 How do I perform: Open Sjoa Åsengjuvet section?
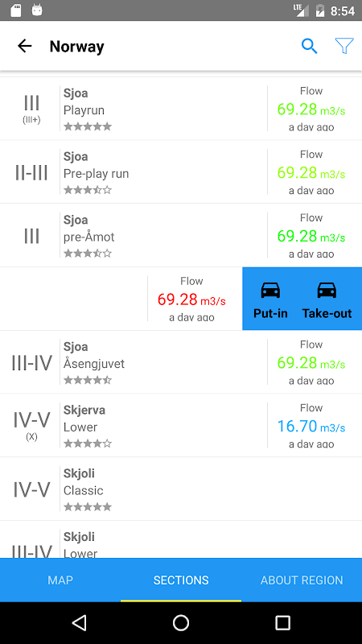(181, 361)
